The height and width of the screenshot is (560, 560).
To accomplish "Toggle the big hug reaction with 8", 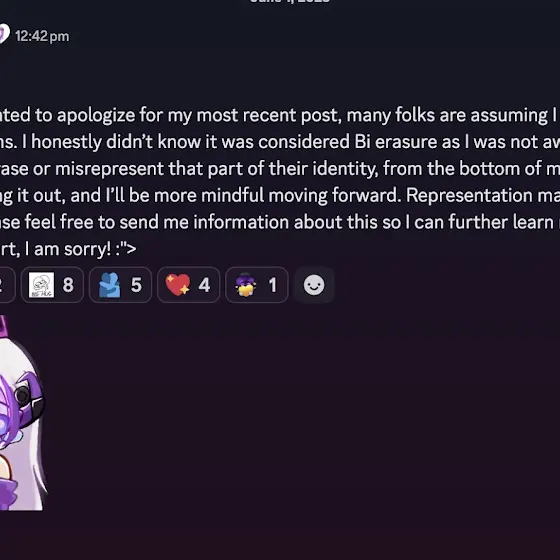I will click(x=52, y=285).
